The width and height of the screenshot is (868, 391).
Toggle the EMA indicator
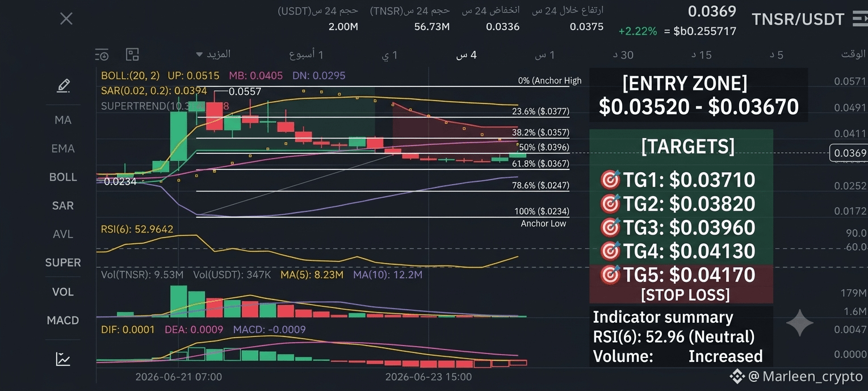click(x=63, y=148)
